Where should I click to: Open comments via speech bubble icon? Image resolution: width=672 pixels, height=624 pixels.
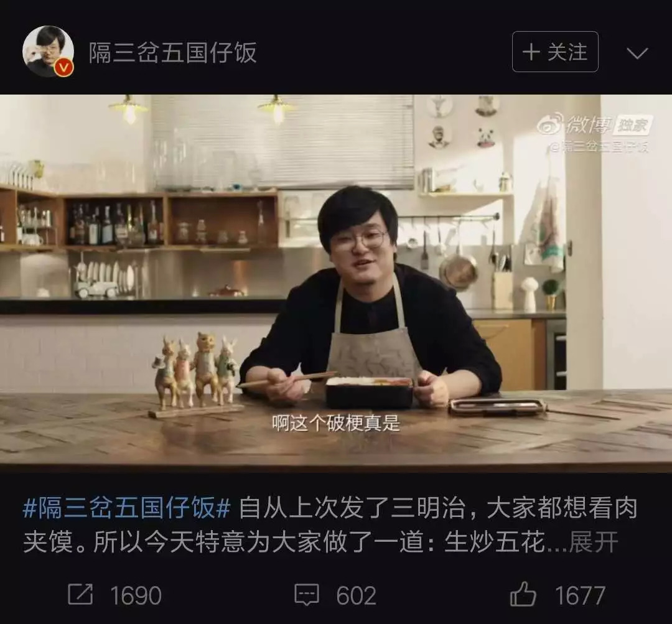(x=306, y=594)
